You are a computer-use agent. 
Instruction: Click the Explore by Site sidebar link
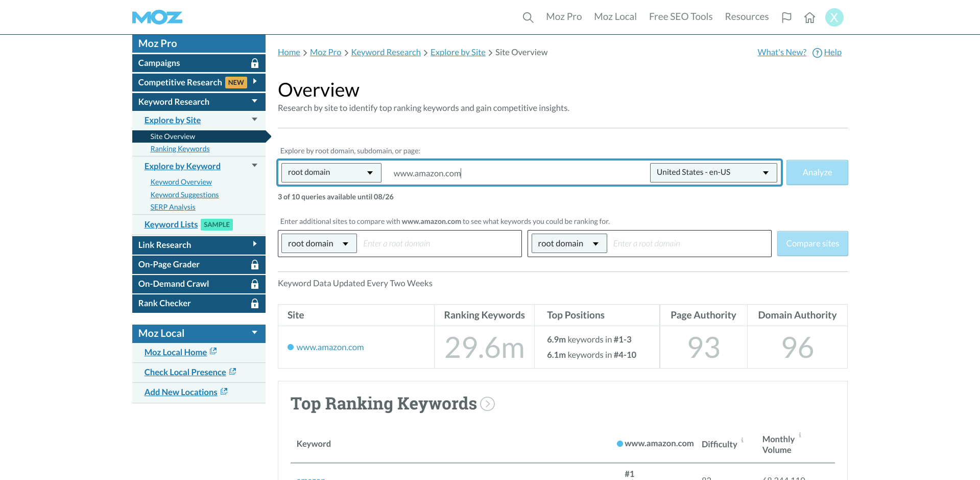(x=173, y=120)
